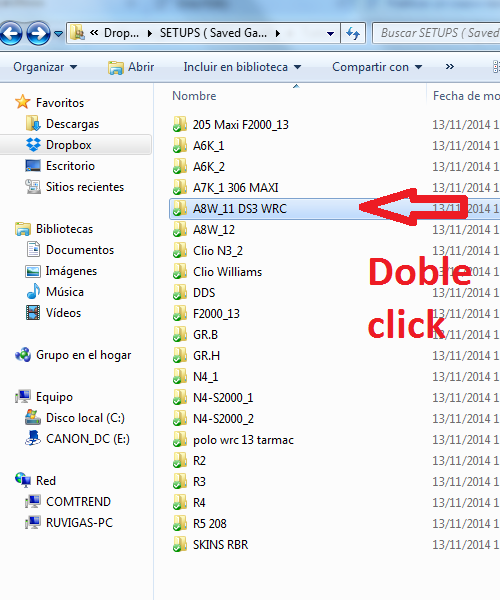Expand hidden breadcrumb path chevrons
500x600 pixels.
pyautogui.click(x=94, y=33)
